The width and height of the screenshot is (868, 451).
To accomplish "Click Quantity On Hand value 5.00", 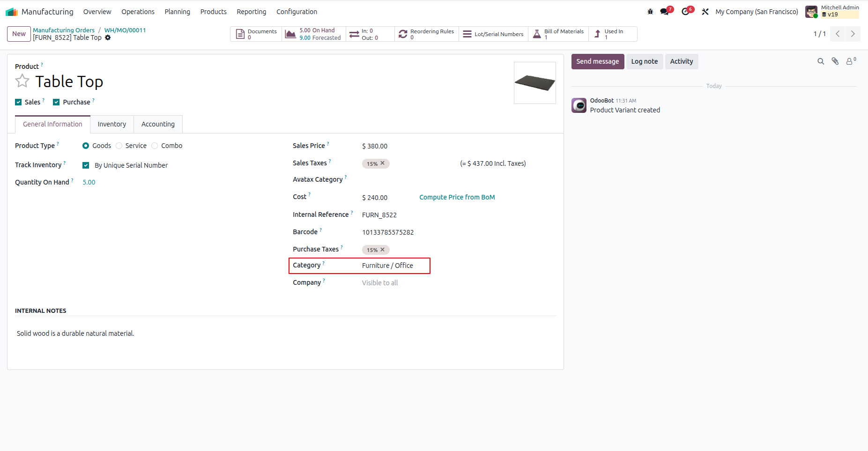I will [x=89, y=182].
